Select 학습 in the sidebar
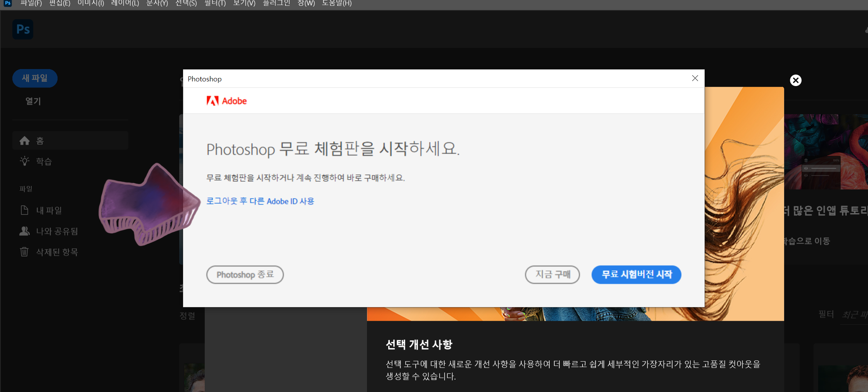 click(70, 161)
